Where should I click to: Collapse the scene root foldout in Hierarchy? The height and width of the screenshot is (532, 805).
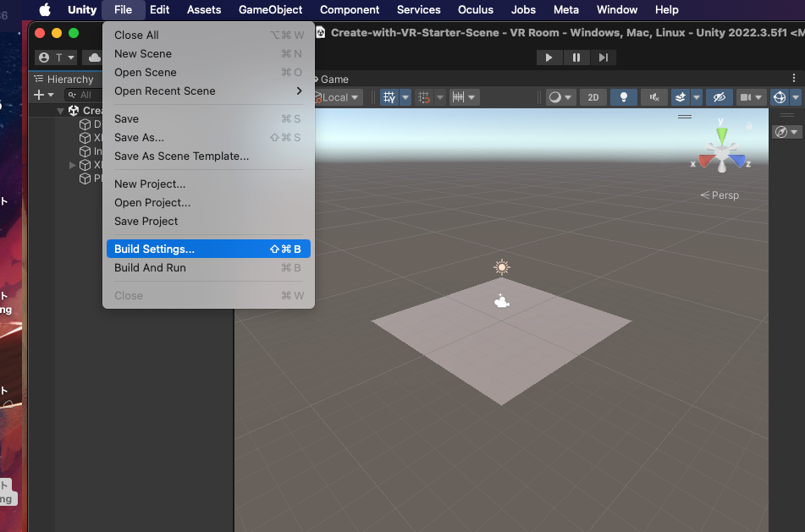point(60,111)
